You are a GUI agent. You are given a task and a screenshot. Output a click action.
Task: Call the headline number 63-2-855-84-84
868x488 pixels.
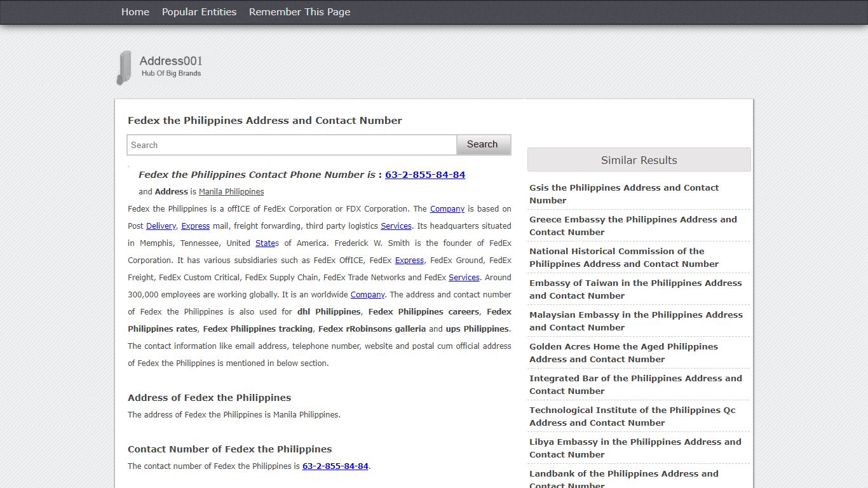(x=425, y=175)
